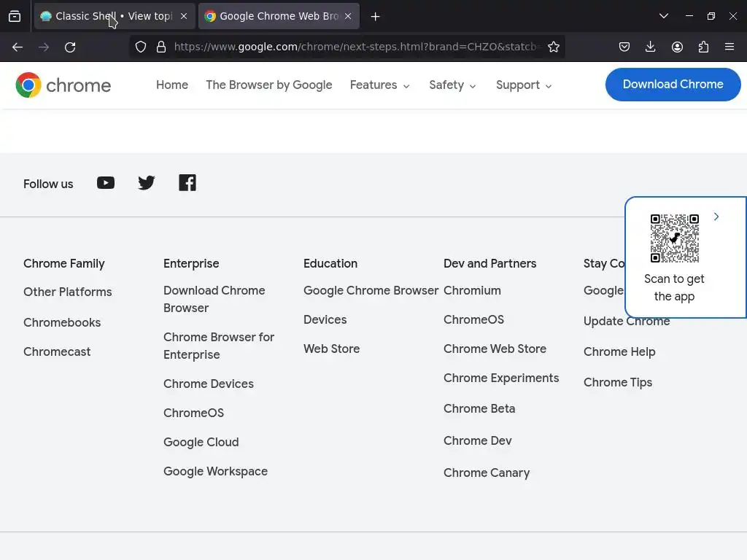Viewport: 747px width, 560px height.
Task: Open the Twitter social icon
Action: pos(147,183)
